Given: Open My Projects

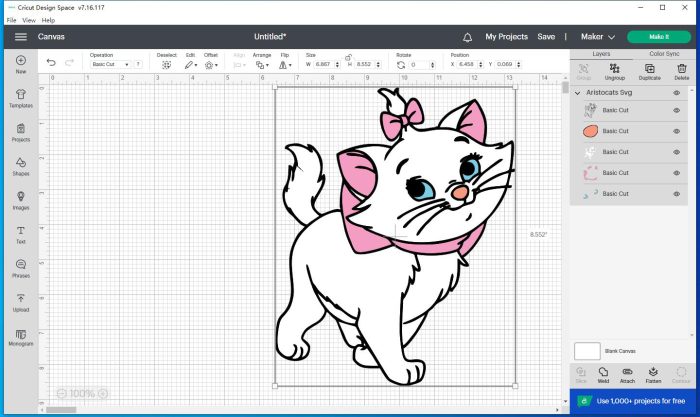Looking at the screenshot, I should tap(506, 37).
